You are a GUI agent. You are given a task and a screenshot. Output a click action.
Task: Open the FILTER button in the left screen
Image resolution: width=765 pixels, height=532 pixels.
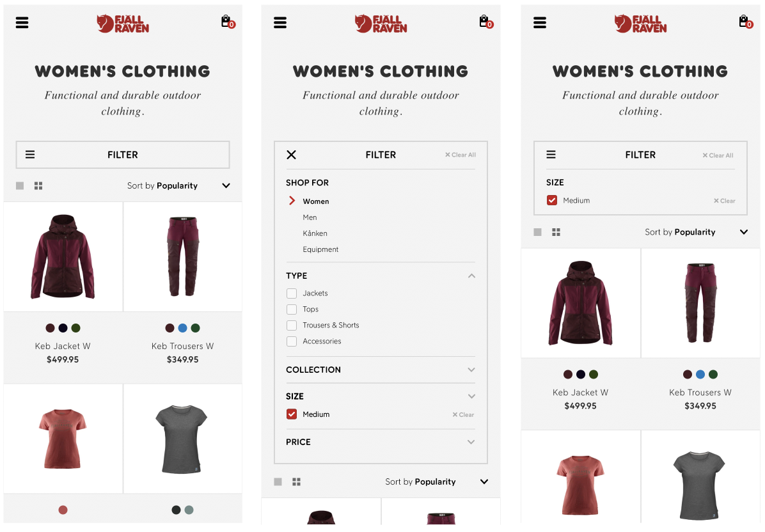click(x=122, y=155)
